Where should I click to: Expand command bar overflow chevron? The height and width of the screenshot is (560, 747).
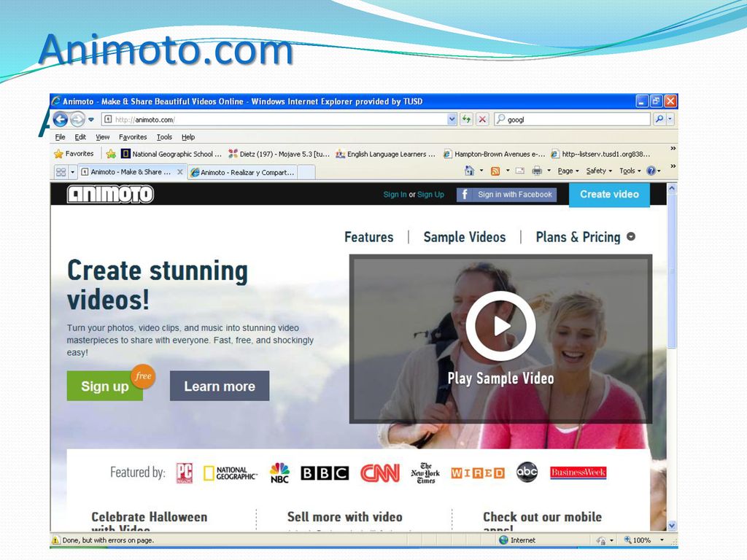[673, 166]
